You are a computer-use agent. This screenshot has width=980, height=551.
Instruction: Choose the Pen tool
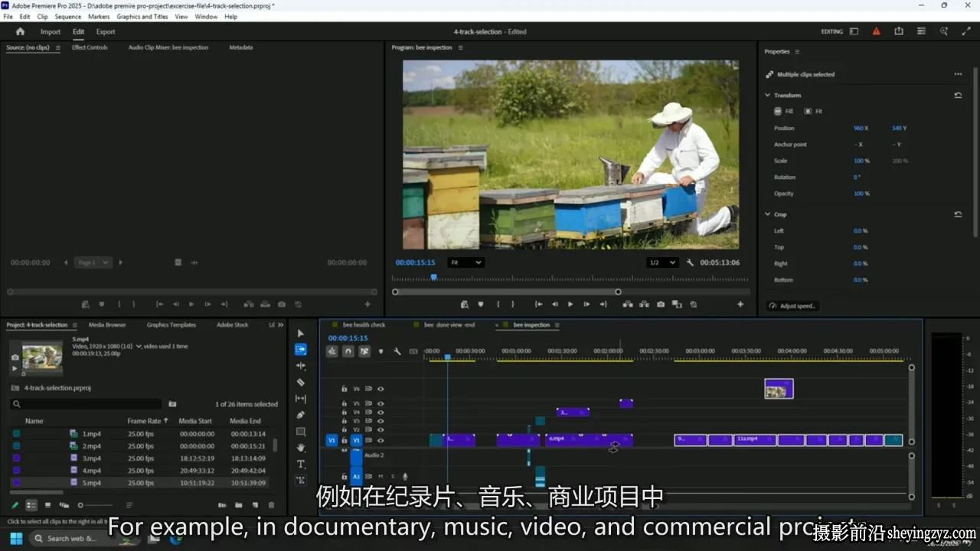[x=300, y=415]
